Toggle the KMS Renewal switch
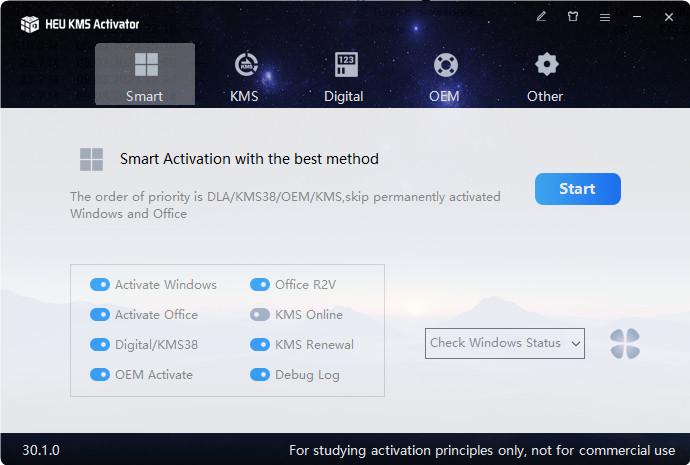Image resolution: width=690 pixels, height=465 pixels. coord(260,344)
